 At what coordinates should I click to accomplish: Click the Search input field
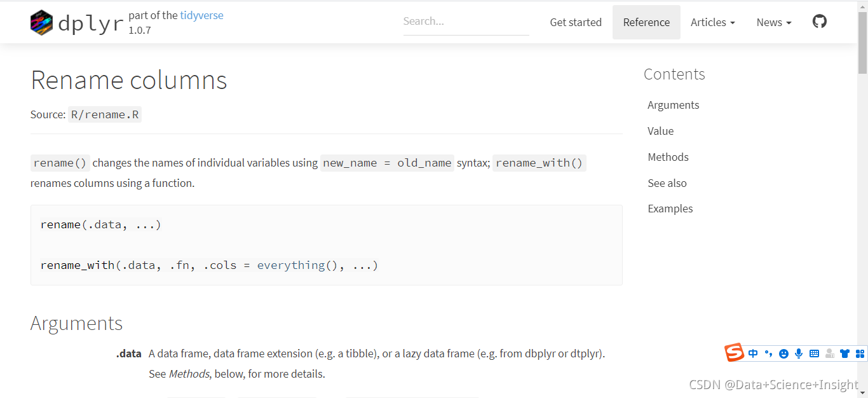[466, 22]
